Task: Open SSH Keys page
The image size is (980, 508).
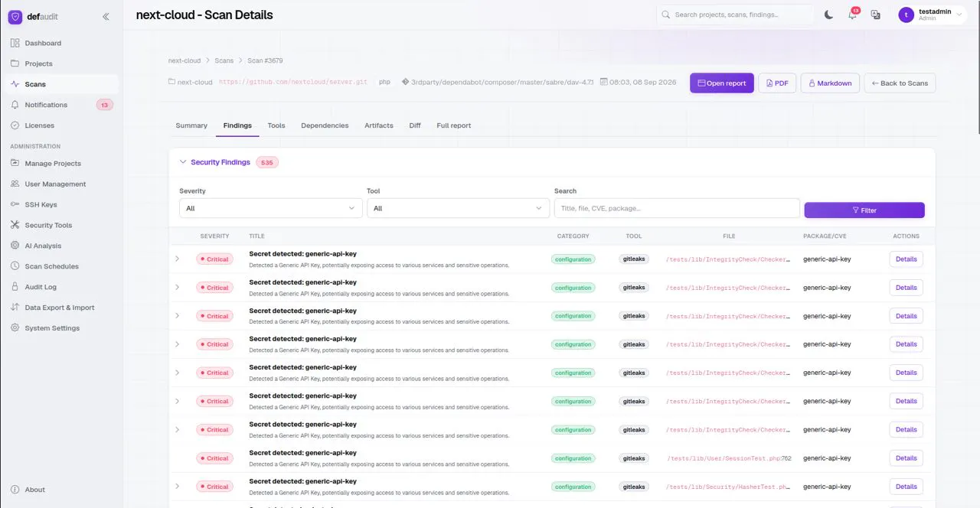Action: 61,204
